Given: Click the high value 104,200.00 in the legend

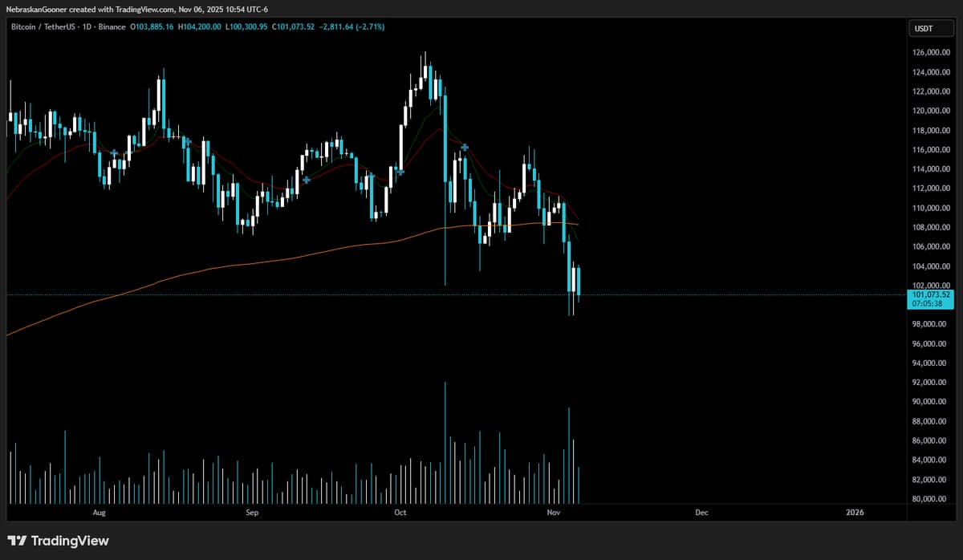Looking at the screenshot, I should click(201, 26).
